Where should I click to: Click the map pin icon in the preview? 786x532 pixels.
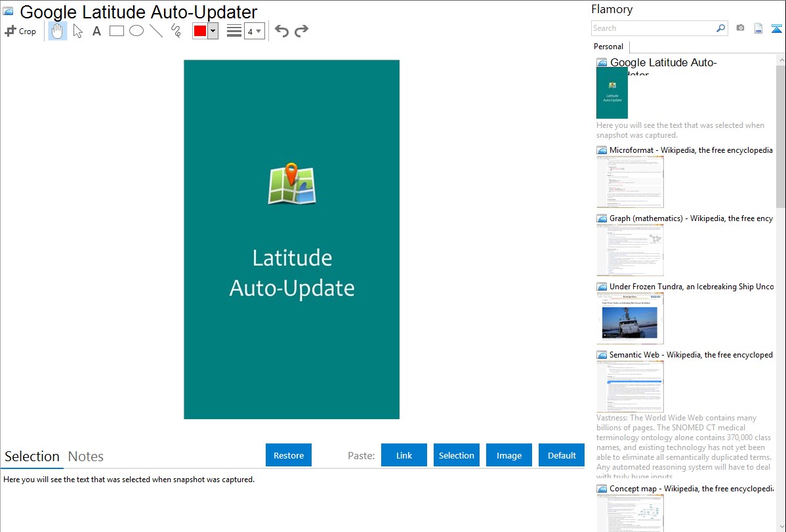tap(292, 184)
